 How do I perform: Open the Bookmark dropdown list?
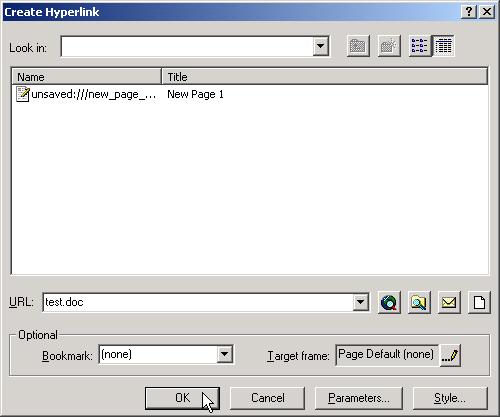tap(225, 354)
